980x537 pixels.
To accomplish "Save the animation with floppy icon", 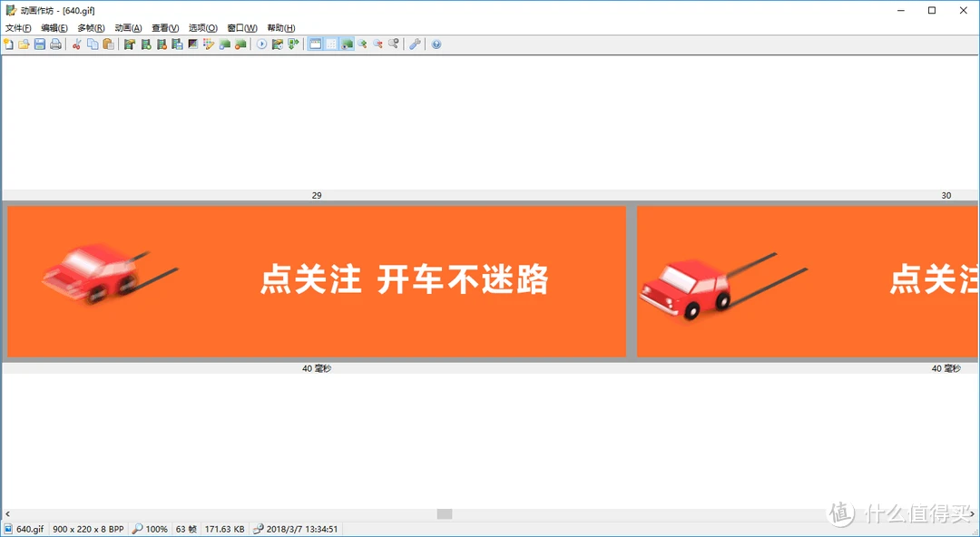I will pos(39,44).
